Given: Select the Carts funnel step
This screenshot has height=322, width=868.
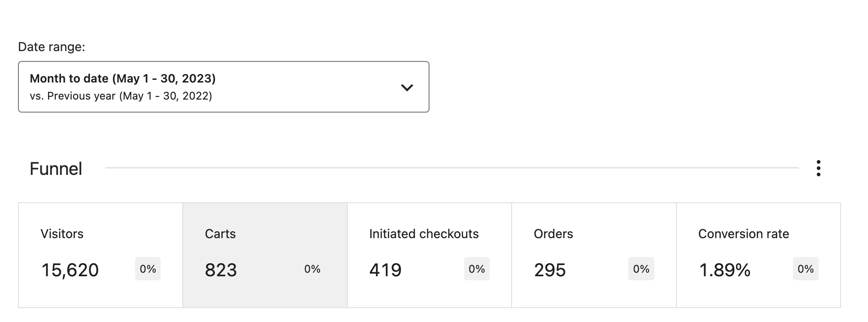Looking at the screenshot, I should pos(265,256).
